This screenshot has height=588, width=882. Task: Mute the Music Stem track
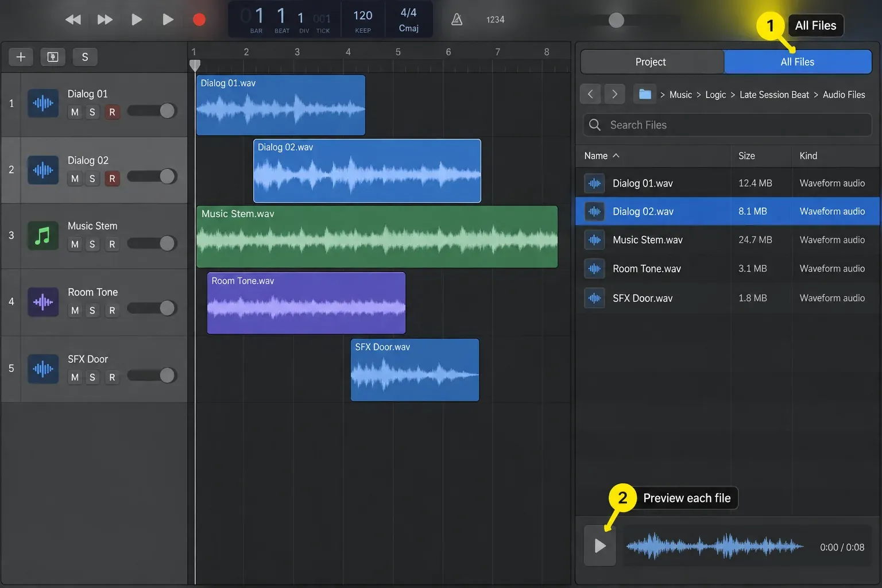pyautogui.click(x=75, y=244)
